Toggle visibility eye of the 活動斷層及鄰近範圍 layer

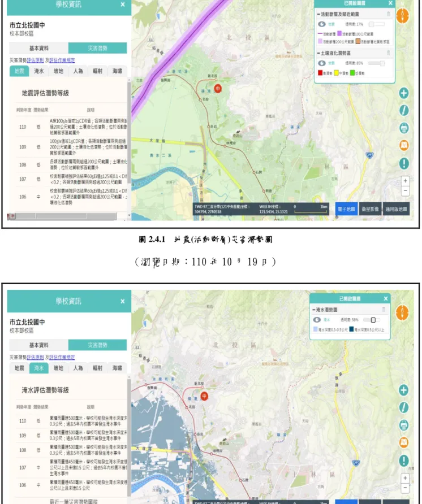pos(321,24)
